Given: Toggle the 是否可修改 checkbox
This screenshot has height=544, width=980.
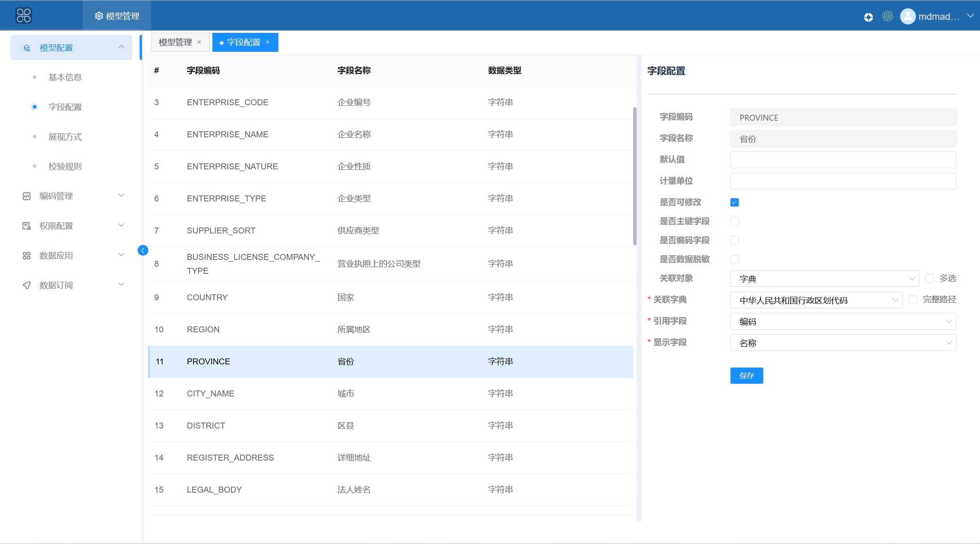Looking at the screenshot, I should click(734, 202).
